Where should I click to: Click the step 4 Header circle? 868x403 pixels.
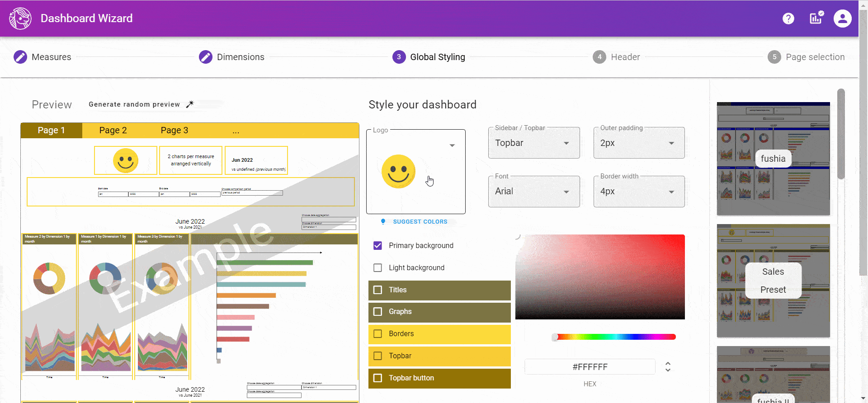pyautogui.click(x=599, y=57)
